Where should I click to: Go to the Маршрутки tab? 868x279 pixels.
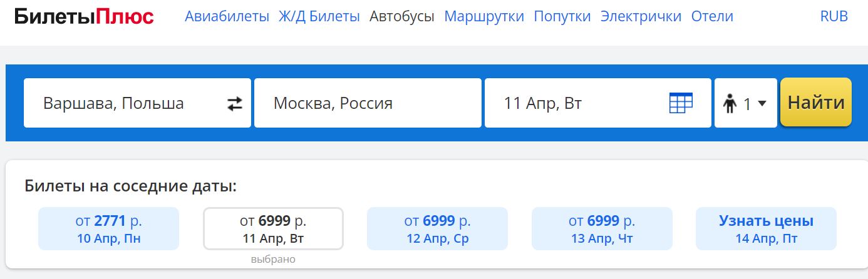(484, 17)
